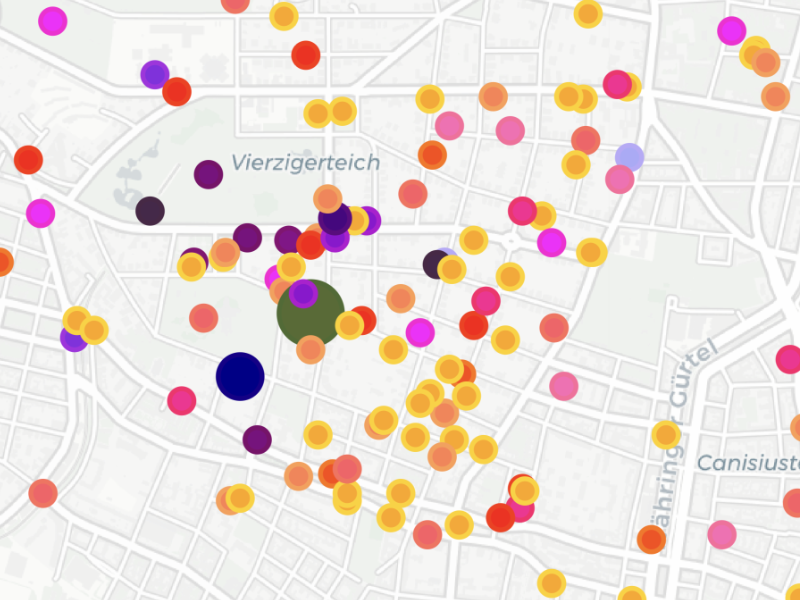
Task: Click the salmon marker in bottom-left corner
Action: pyautogui.click(x=43, y=493)
